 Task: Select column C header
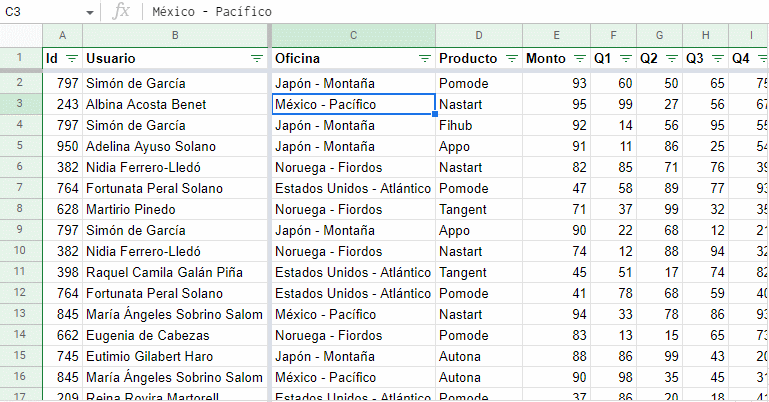(353, 35)
